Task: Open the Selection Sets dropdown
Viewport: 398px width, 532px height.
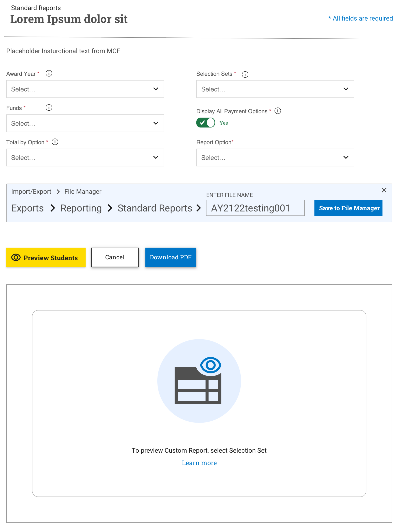Action: 275,89
